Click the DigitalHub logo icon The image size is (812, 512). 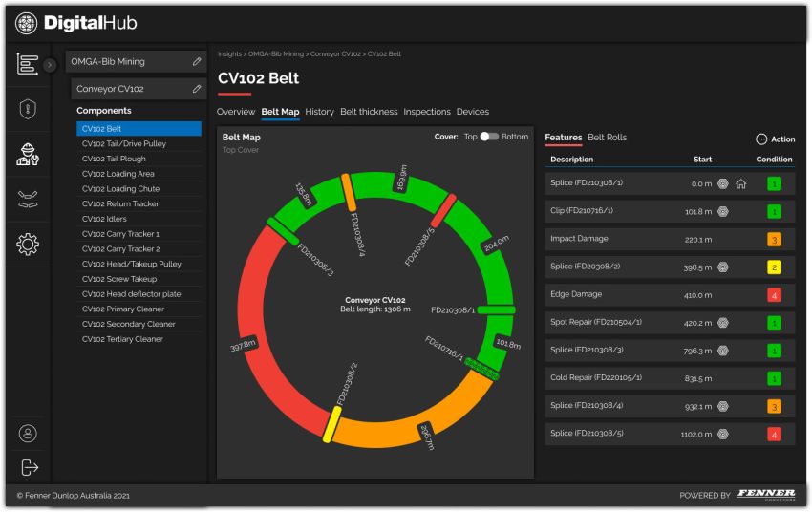point(27,23)
